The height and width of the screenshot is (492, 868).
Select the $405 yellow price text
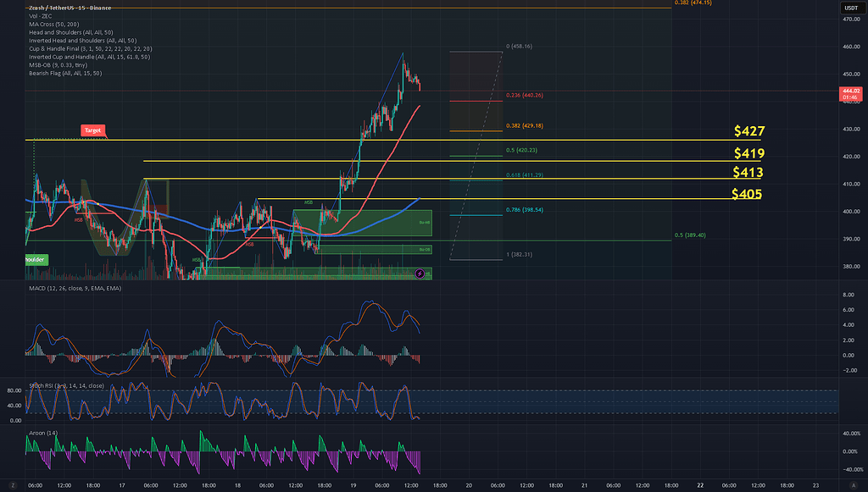pyautogui.click(x=747, y=194)
